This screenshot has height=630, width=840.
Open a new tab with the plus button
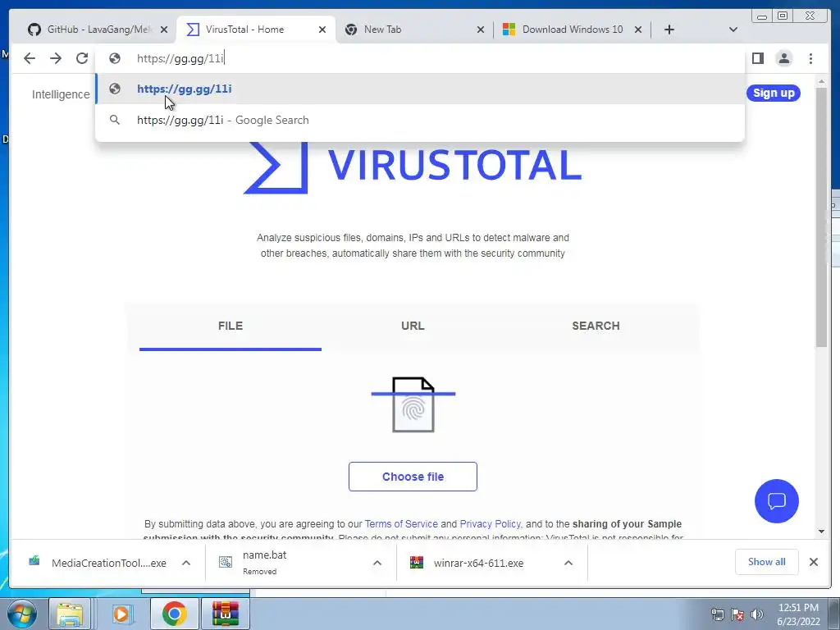click(669, 30)
